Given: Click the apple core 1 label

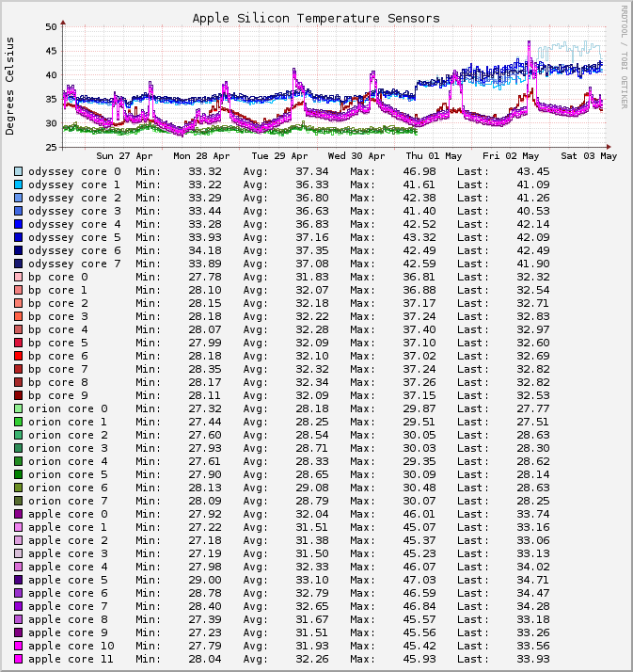Looking at the screenshot, I should click(x=68, y=528).
